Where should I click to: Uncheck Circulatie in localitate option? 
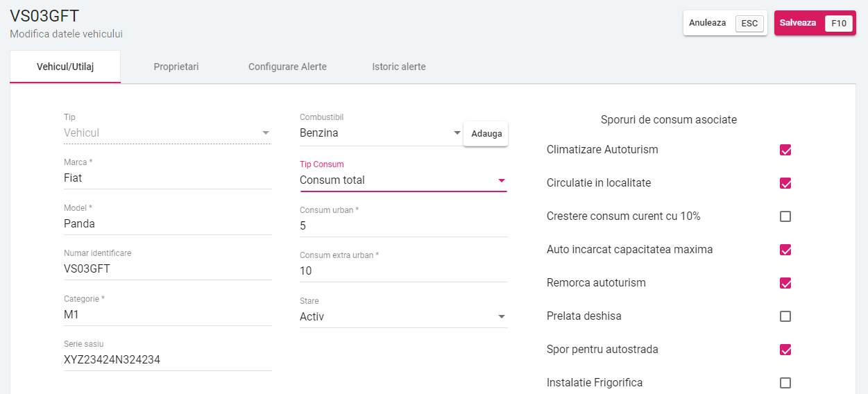pyautogui.click(x=785, y=183)
